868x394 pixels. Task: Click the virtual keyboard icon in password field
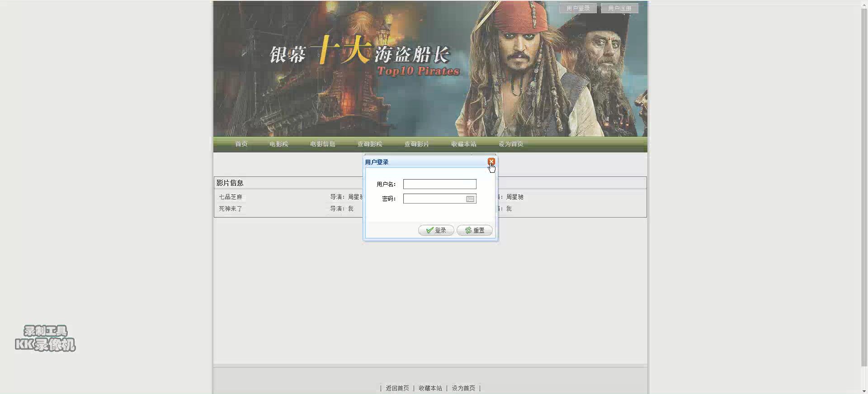pos(470,199)
